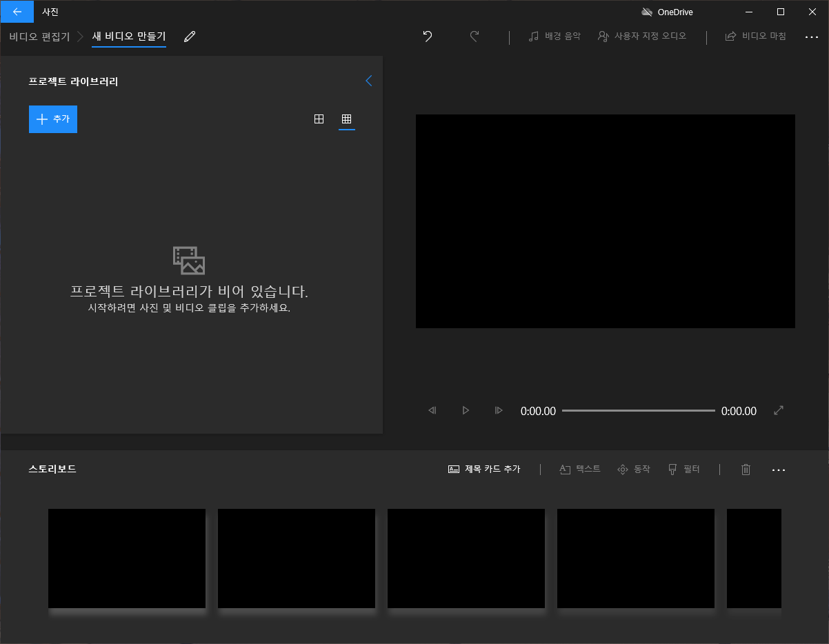This screenshot has width=829, height=644.
Task: Open 배경 음악 background music
Action: point(555,36)
